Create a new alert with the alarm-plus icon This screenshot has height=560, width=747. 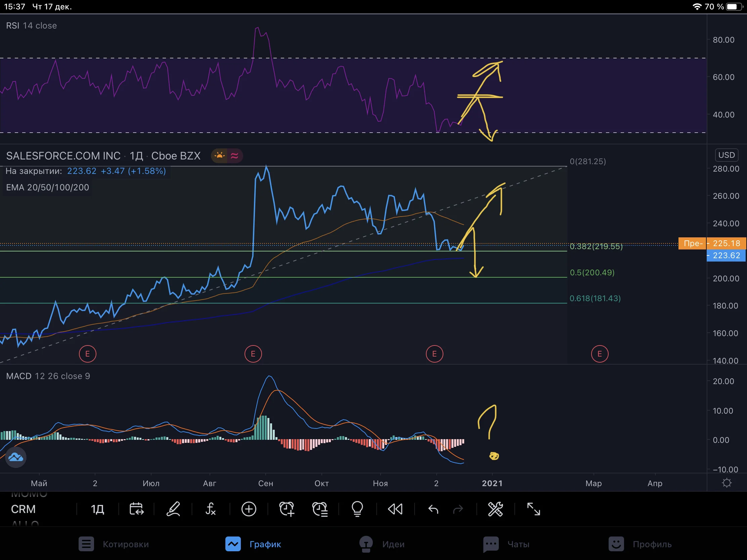(x=287, y=509)
